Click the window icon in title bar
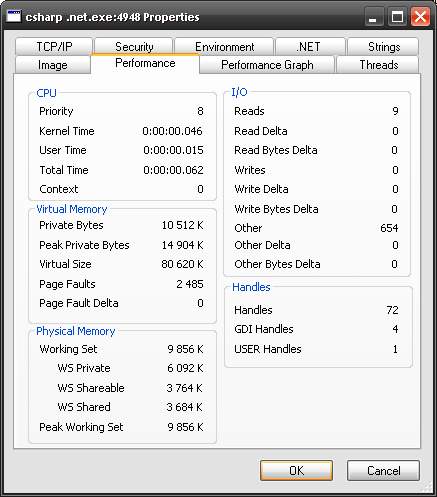This screenshot has width=437, height=497. 14,16
